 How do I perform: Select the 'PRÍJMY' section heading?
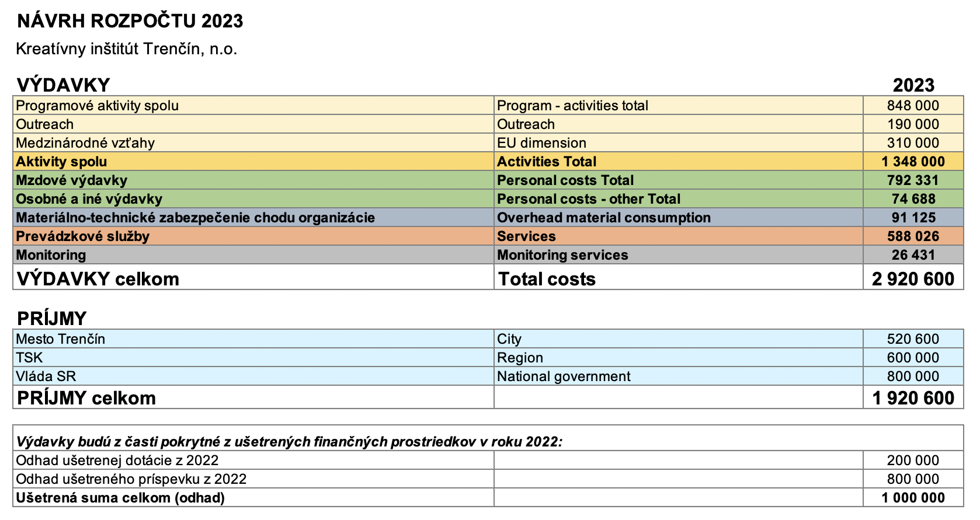coord(51,319)
